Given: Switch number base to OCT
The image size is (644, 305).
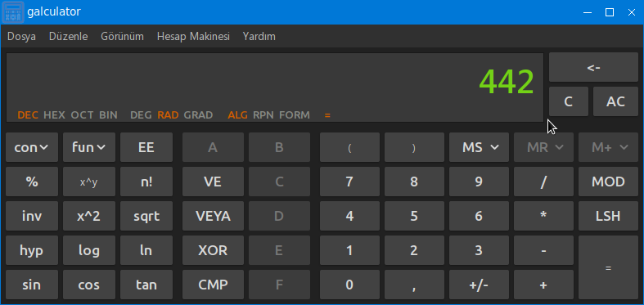Looking at the screenshot, I should 82,115.
